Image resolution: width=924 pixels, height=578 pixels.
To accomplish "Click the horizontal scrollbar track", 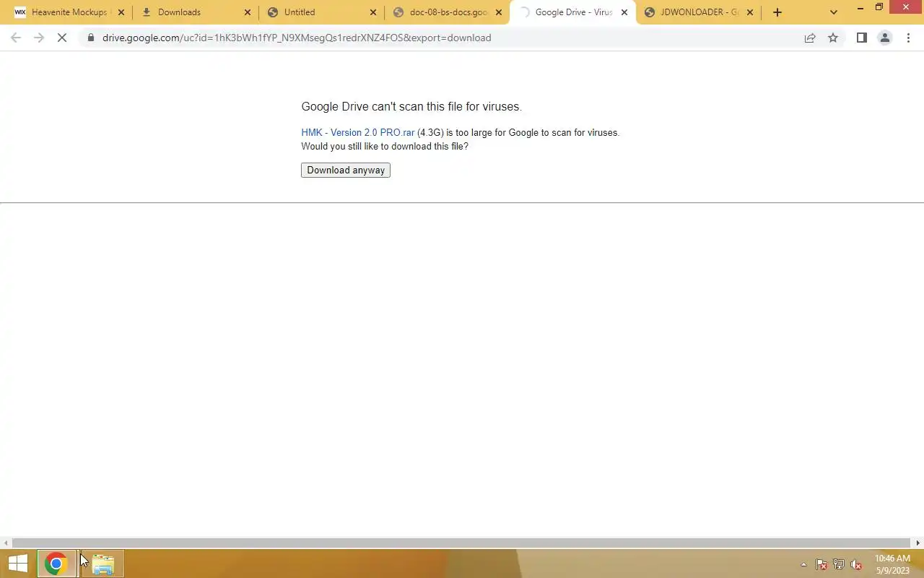I will 462,543.
